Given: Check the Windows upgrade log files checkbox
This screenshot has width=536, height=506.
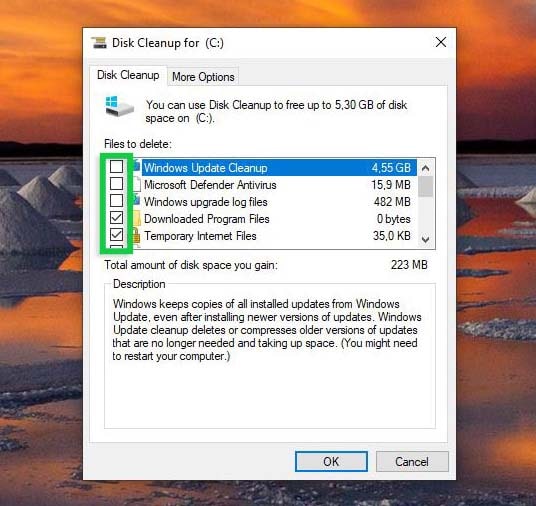Looking at the screenshot, I should click(x=117, y=200).
